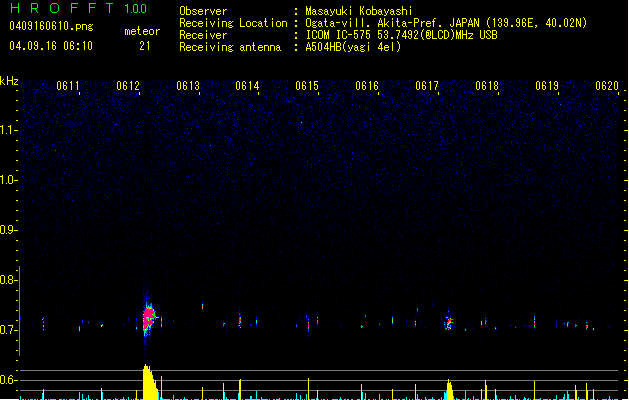The height and width of the screenshot is (400, 629).
Task: Click the HROFFT 1.0.0 title text
Action: click(79, 8)
